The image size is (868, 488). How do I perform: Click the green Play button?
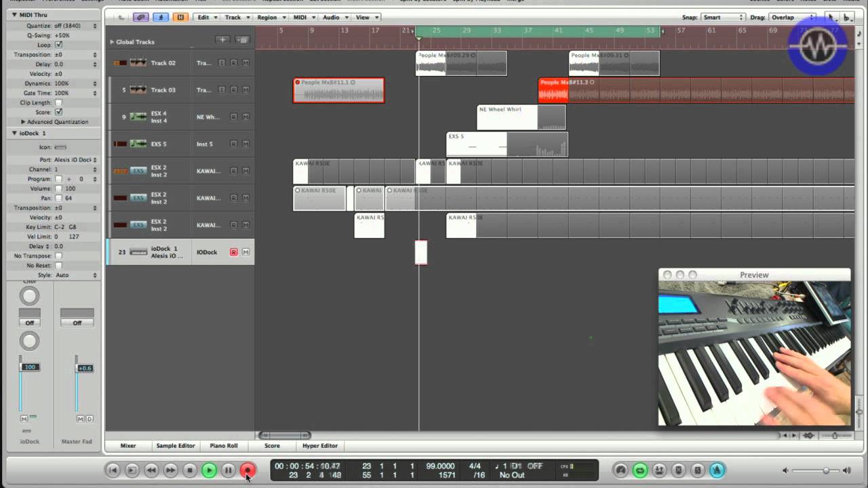[x=209, y=470]
